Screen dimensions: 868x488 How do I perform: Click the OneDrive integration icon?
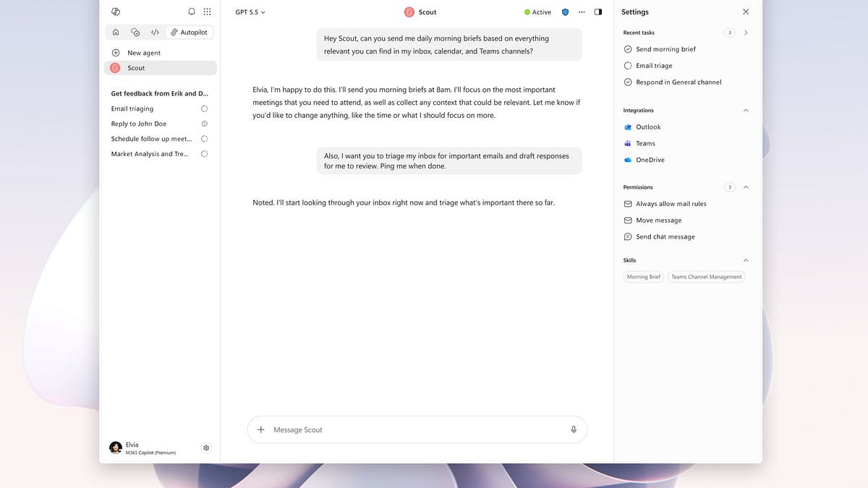tap(628, 160)
